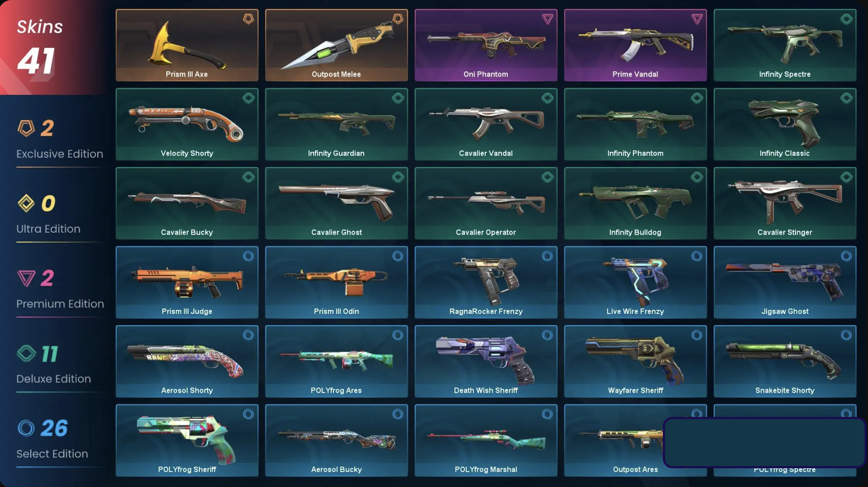This screenshot has height=487, width=868.
Task: Click the Premium Edition triangle icon
Action: pyautogui.click(x=26, y=278)
